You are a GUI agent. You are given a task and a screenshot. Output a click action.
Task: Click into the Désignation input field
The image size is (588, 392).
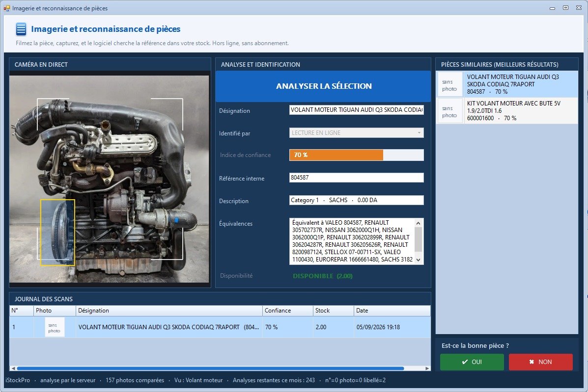click(x=356, y=110)
